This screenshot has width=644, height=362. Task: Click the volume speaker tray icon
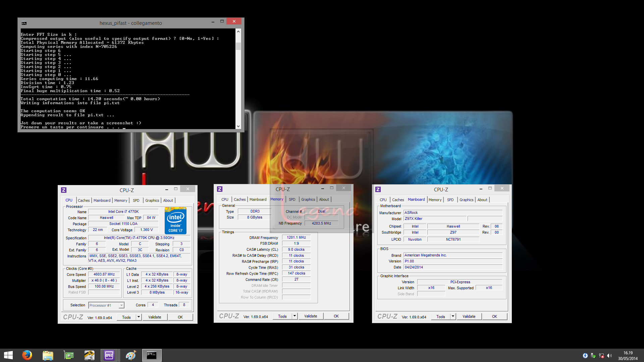coord(609,356)
